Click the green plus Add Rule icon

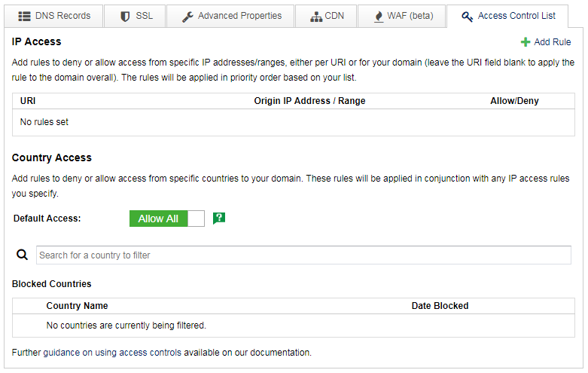click(x=526, y=42)
